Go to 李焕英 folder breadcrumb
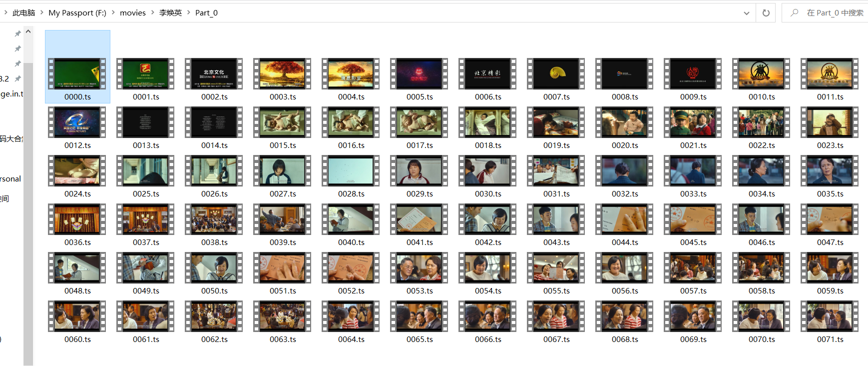868x366 pixels. pos(170,12)
